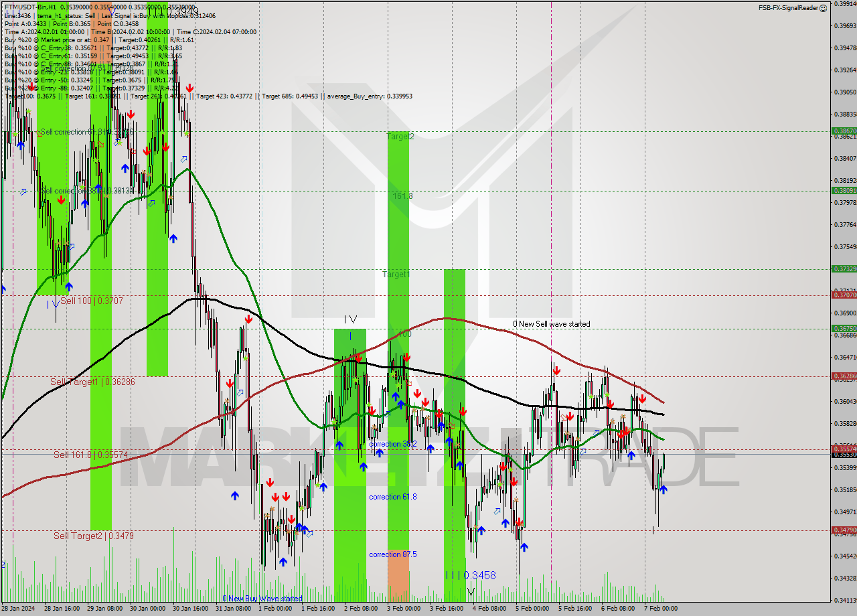Select the '5 Feb 16:00' time label
The height and width of the screenshot is (616, 857).
pyautogui.click(x=575, y=609)
